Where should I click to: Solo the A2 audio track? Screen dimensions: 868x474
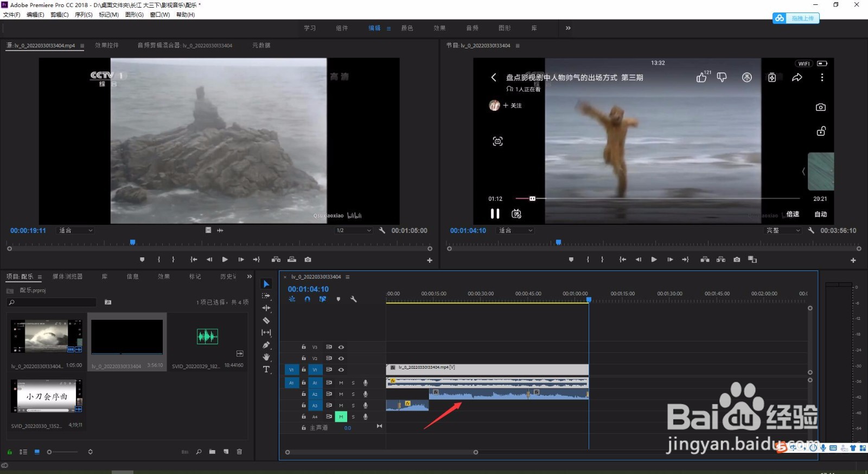coord(353,394)
